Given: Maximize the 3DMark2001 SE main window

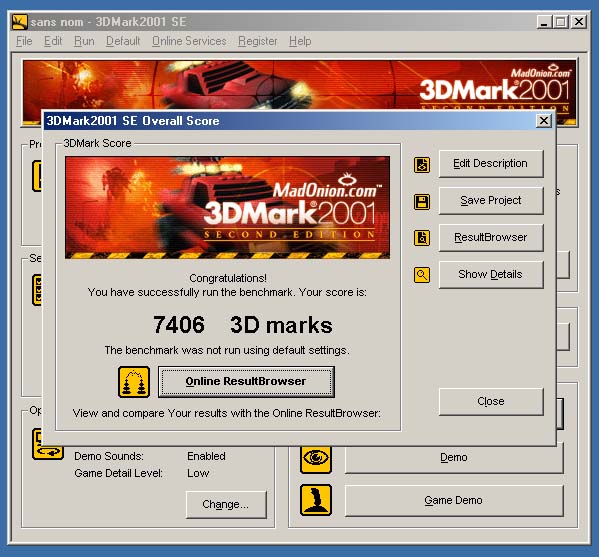Looking at the screenshot, I should (x=561, y=22).
